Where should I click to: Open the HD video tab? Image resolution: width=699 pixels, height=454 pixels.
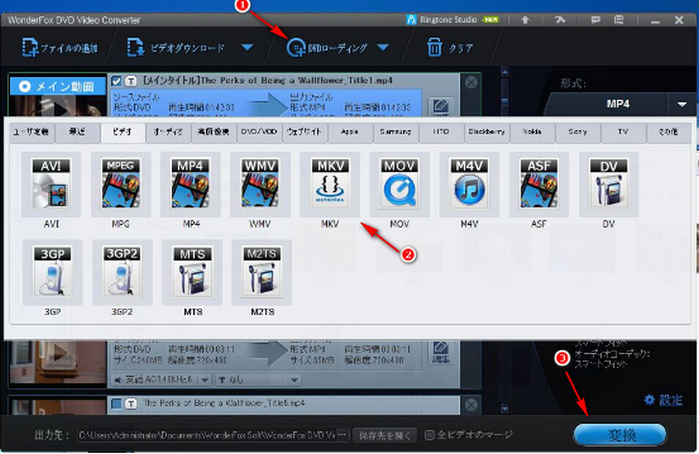(214, 132)
